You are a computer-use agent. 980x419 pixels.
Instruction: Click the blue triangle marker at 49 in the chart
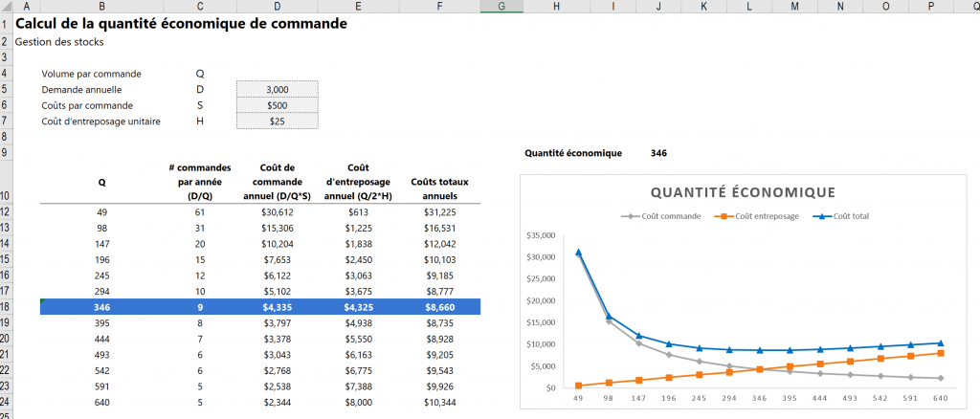click(x=579, y=253)
